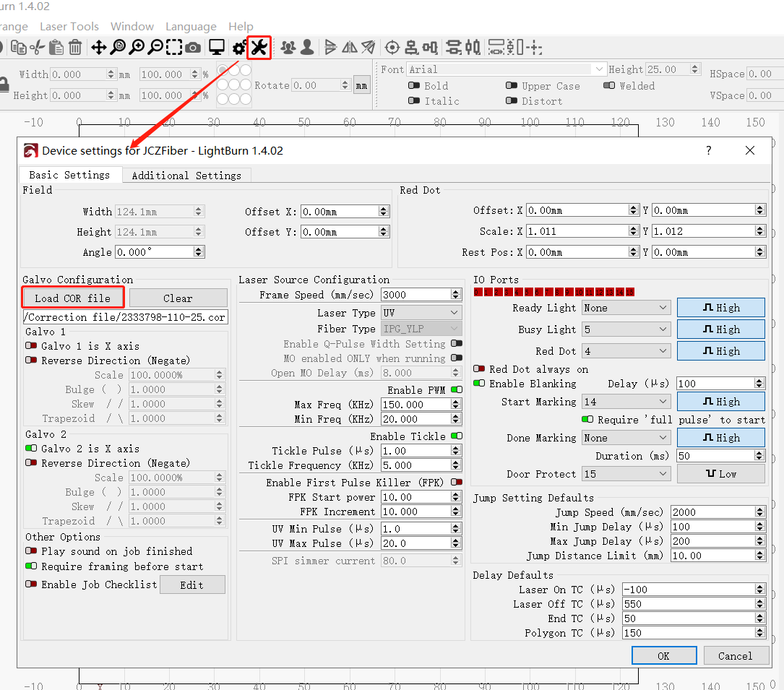Open the Laser Tools menu
784x690 pixels.
(x=69, y=27)
